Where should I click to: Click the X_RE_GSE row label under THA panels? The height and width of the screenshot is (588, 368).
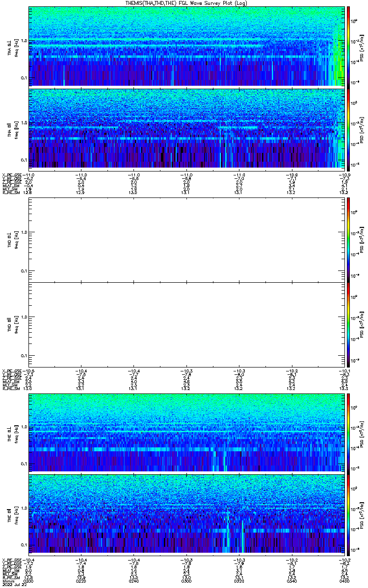12,175
